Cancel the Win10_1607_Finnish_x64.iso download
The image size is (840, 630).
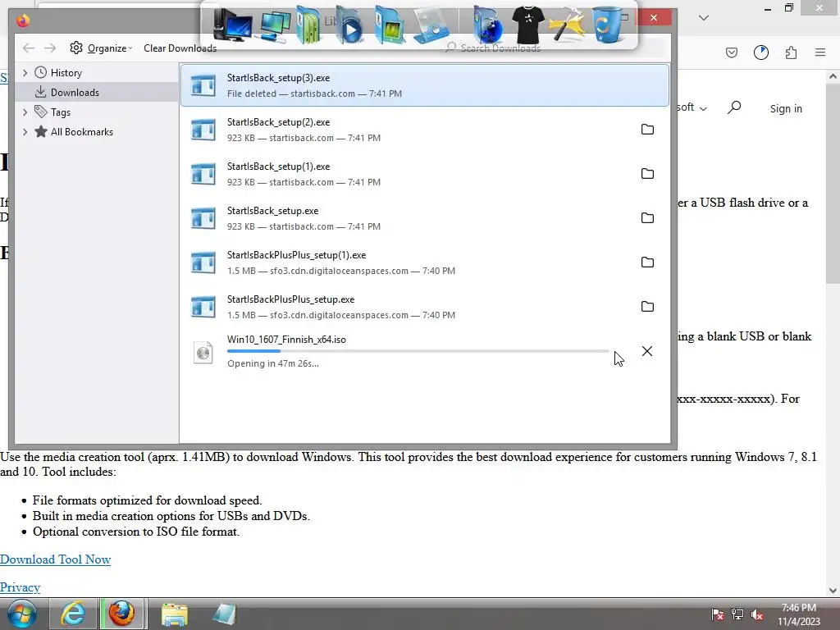647,351
